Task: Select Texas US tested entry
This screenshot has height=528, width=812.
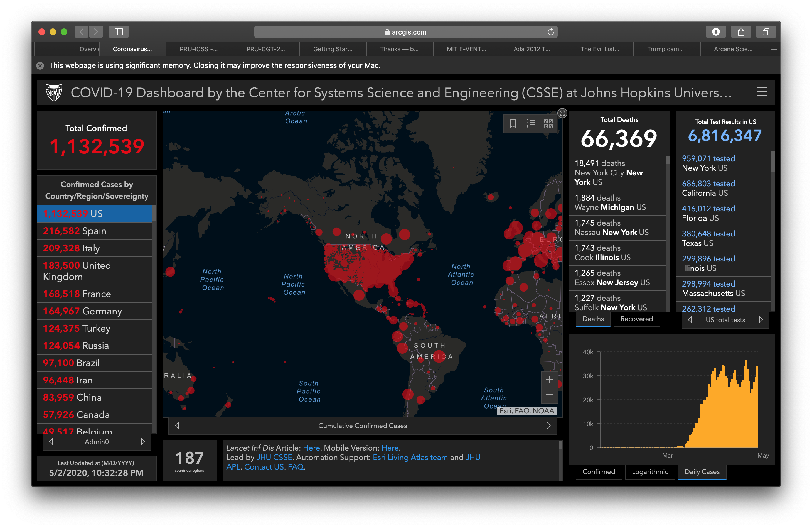Action: (x=723, y=238)
